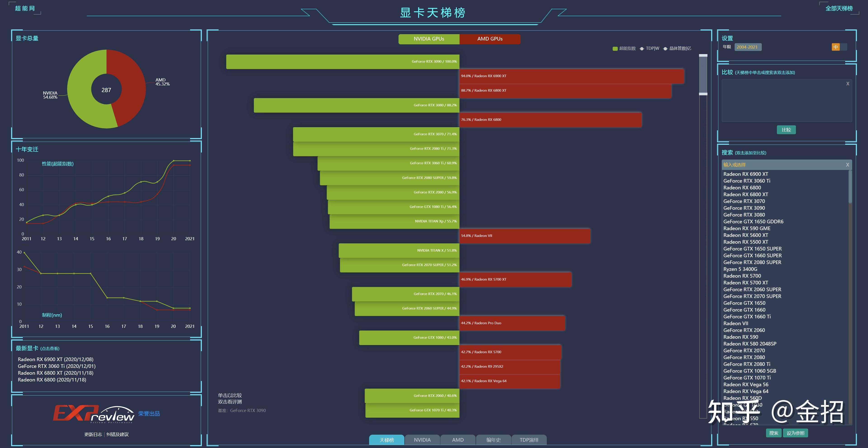Screen dimensions: 868x448
Task: Click the NVIDIA GPUs header button
Action: (x=429, y=39)
